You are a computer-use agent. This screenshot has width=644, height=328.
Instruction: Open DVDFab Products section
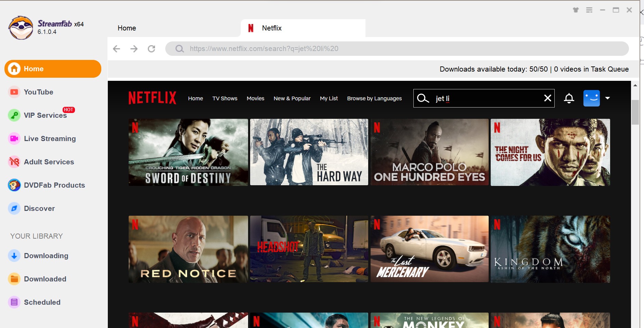tap(54, 185)
